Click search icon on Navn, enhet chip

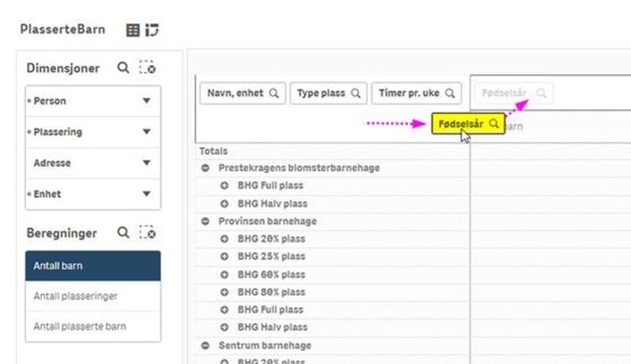274,94
